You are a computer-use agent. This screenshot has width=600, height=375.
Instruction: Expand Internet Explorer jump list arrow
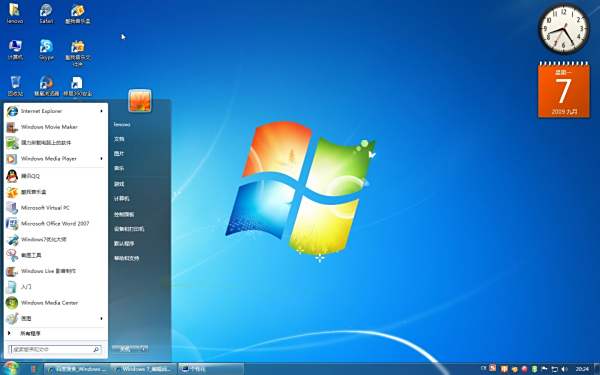click(x=101, y=111)
